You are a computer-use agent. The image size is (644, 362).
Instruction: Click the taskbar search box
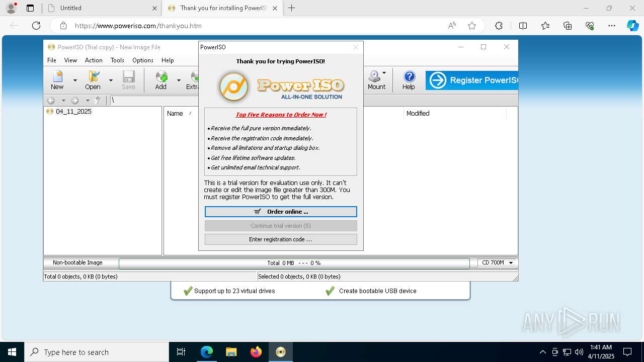click(97, 352)
